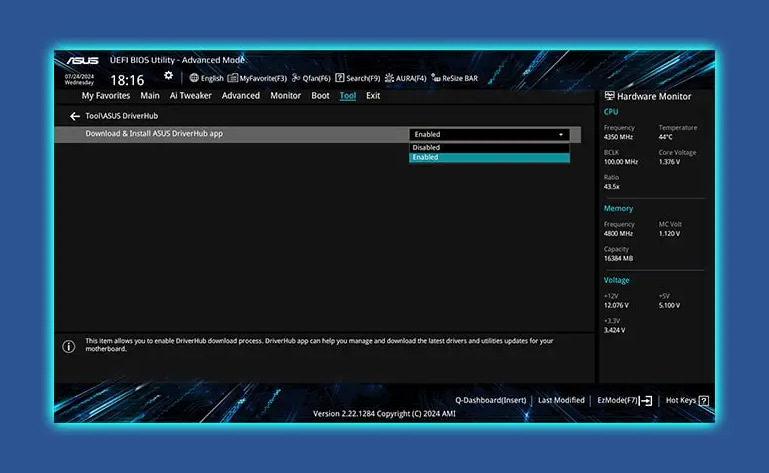Choose Disabled in the DriverHub dropdown list

point(489,148)
